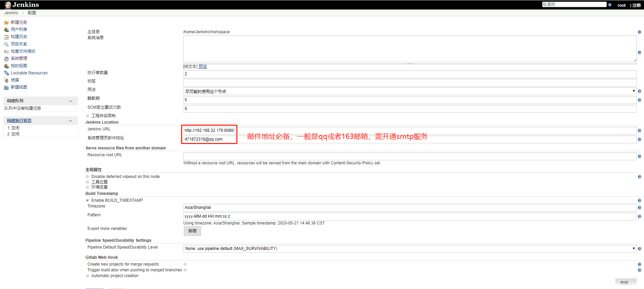Click the Jenkins logo in header
This screenshot has height=289, width=644.
click(x=22, y=5)
